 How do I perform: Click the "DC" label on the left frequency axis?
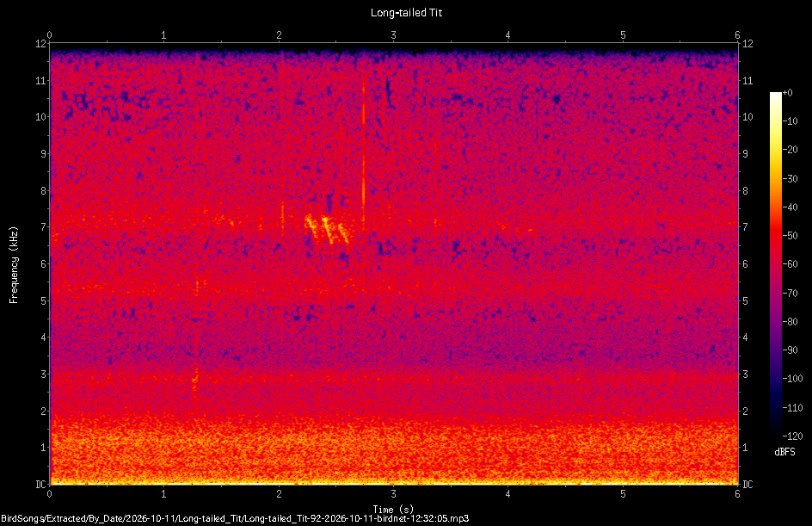click(x=41, y=485)
